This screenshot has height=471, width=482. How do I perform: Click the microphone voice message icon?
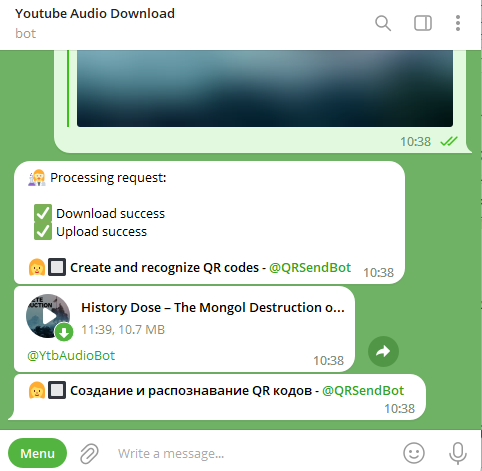[458, 453]
